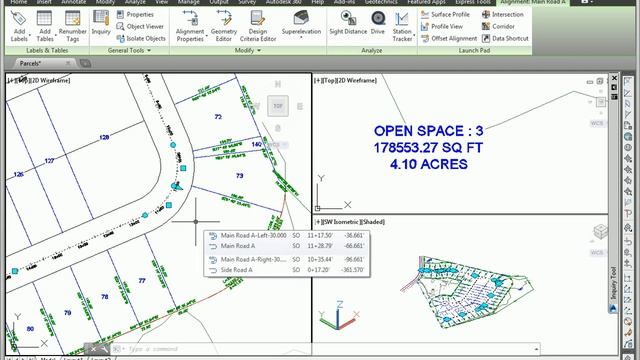Select the 'Main Road A-Left-30.000' tooltip row
The image size is (640, 360).
[x=287, y=236]
